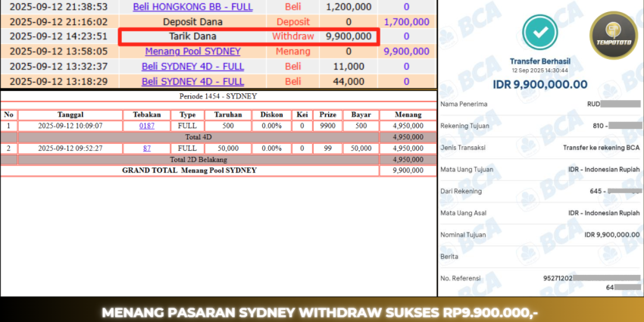Click the Transfer Berhasil heading
The width and height of the screenshot is (644, 322).
click(539, 61)
